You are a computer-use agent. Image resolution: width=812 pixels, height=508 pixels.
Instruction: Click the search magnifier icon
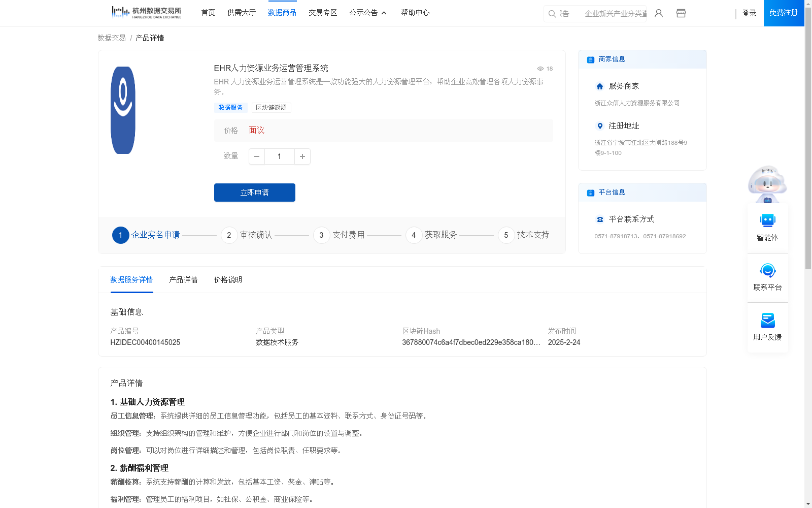[552, 14]
